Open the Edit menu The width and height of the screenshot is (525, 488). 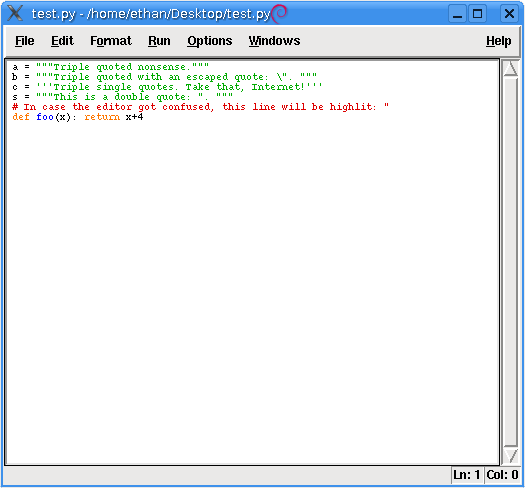coord(62,41)
